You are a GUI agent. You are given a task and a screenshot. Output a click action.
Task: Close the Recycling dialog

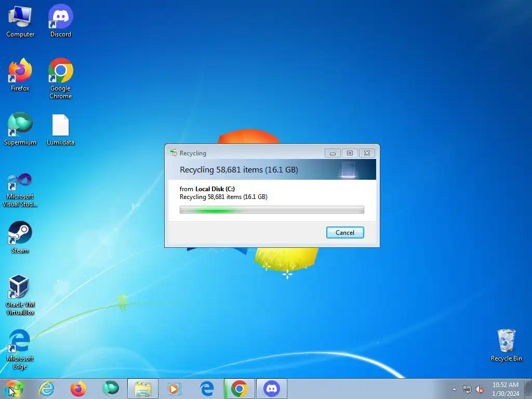coord(367,153)
